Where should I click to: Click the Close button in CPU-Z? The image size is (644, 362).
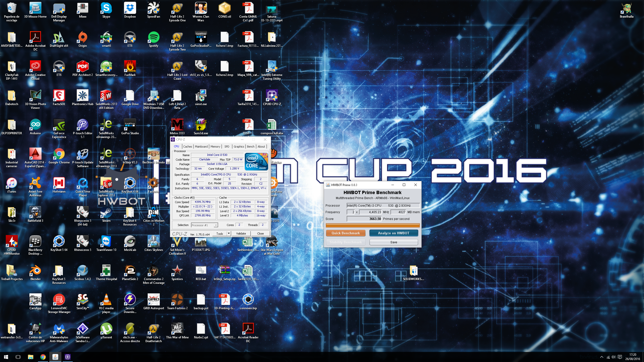pyautogui.click(x=260, y=234)
